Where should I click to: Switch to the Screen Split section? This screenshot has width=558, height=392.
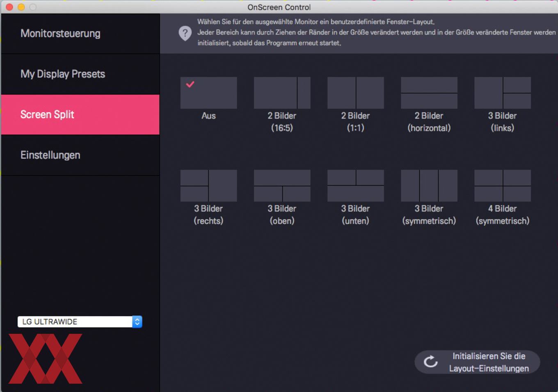[80, 114]
